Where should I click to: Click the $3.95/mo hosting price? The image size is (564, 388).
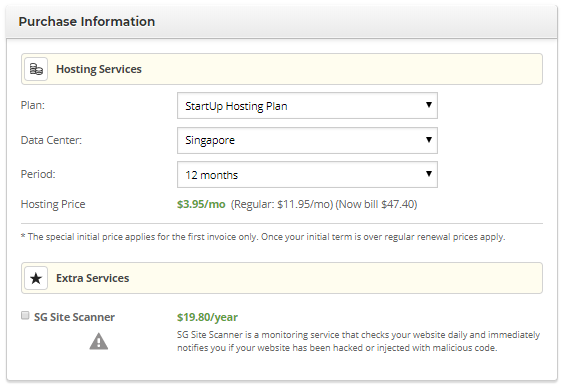tap(201, 204)
